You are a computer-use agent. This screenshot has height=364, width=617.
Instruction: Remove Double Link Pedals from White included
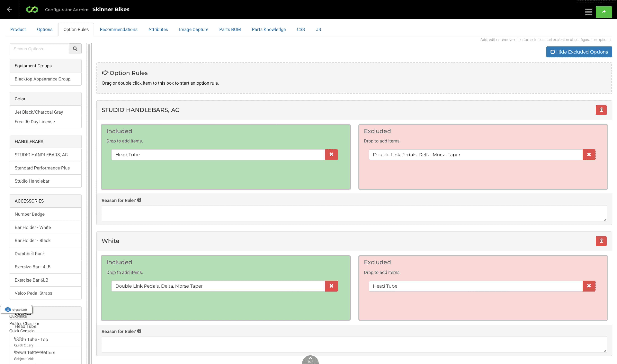331,286
